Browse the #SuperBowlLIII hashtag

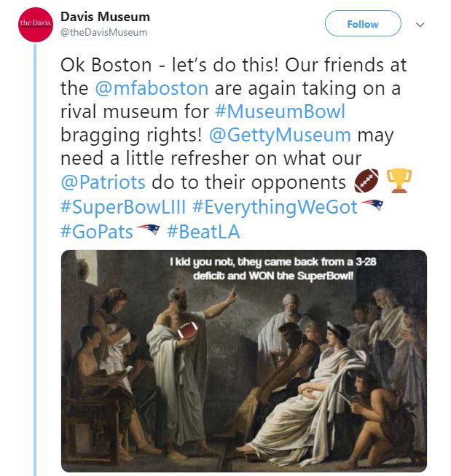(122, 207)
